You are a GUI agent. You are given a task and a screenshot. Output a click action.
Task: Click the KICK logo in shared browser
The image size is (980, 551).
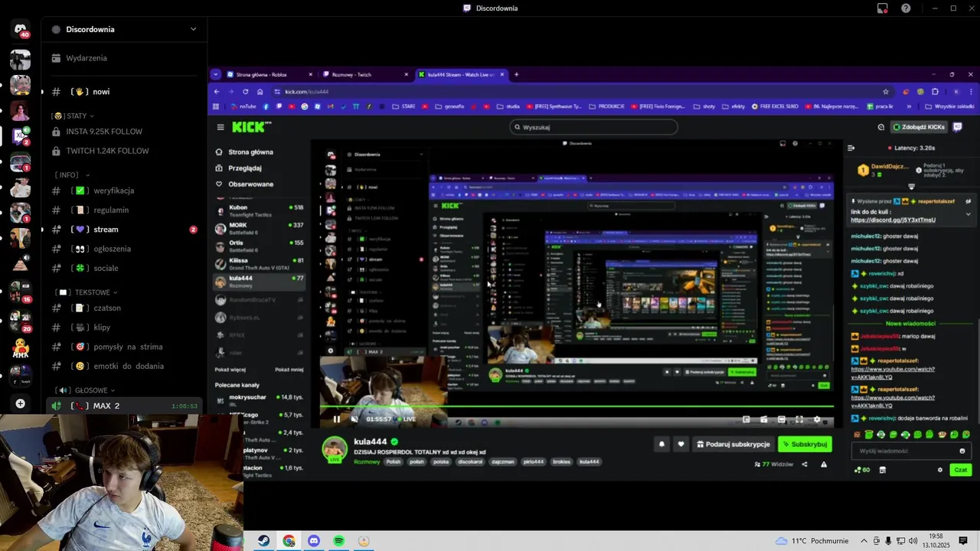(x=252, y=127)
